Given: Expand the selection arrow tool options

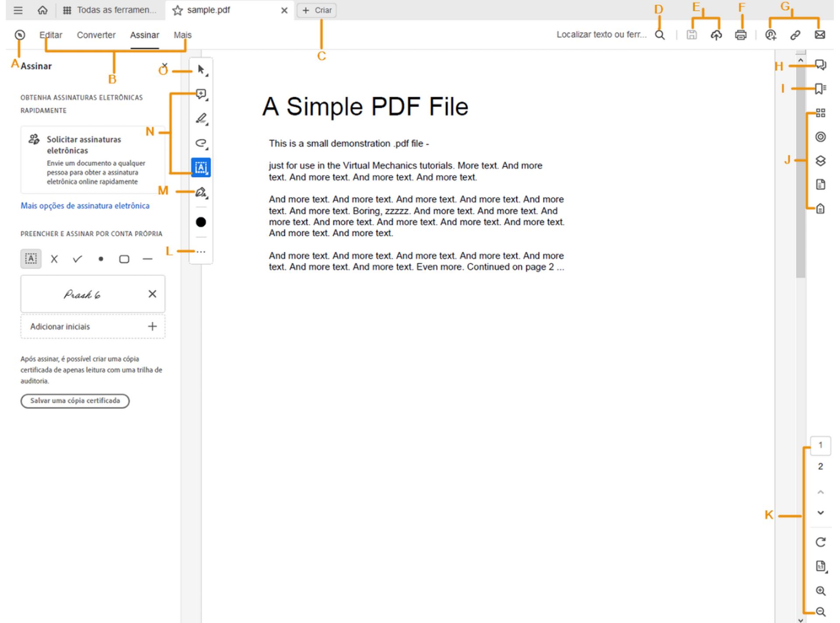Looking at the screenshot, I should [x=201, y=70].
